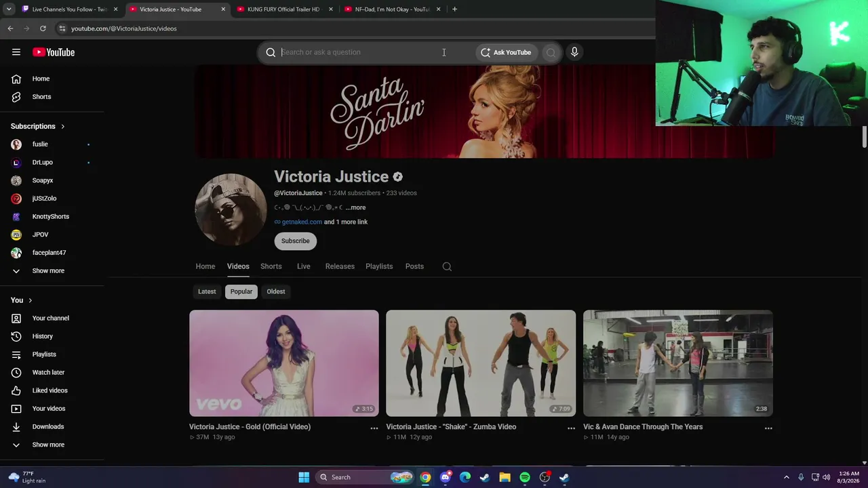Select the Oldest sort chip
This screenshot has width=868, height=488.
click(276, 291)
